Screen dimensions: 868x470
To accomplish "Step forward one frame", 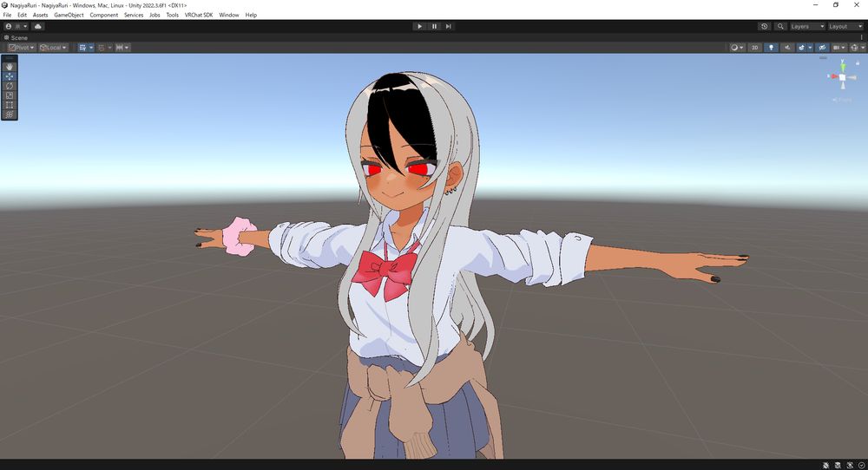I will [x=449, y=26].
